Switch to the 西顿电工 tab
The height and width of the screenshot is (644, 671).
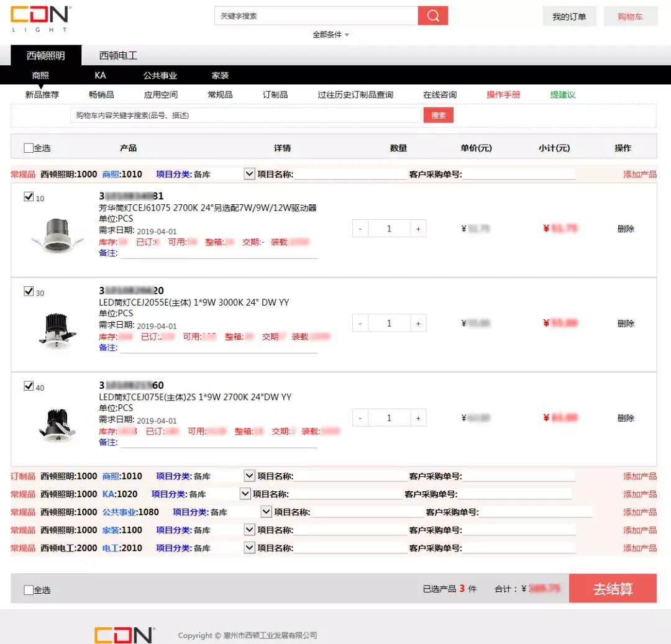[118, 56]
